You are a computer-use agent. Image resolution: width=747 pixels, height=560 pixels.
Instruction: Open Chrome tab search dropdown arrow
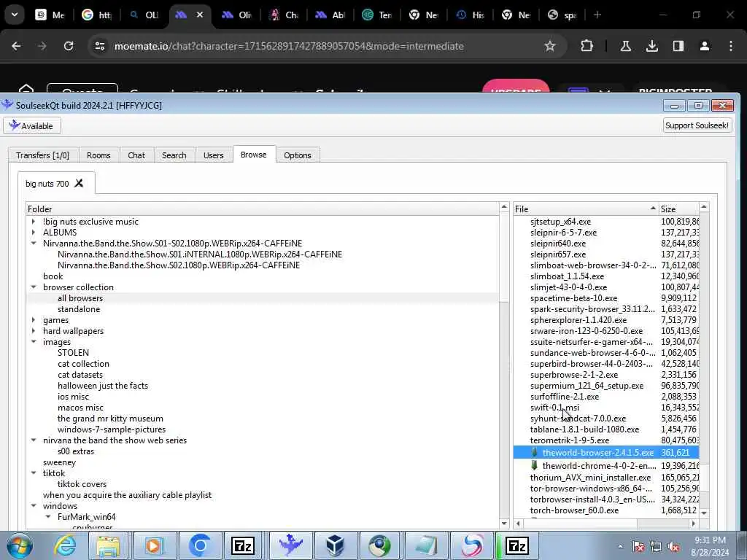click(x=15, y=15)
